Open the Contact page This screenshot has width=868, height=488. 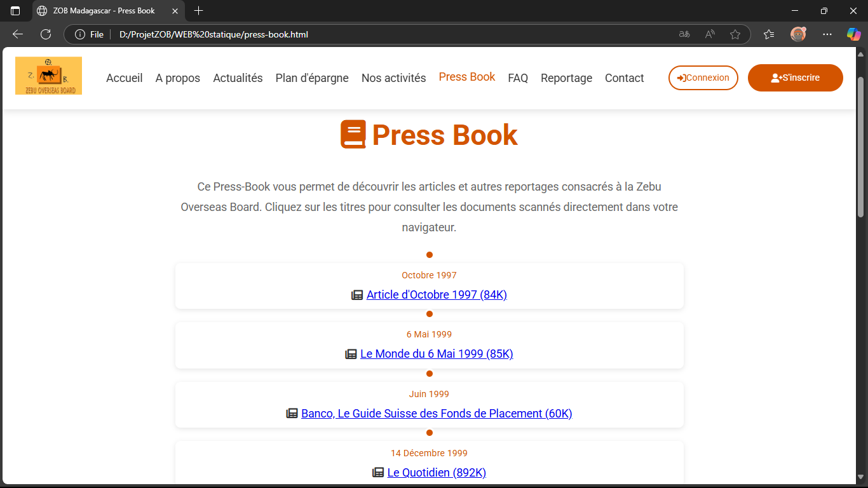coord(625,78)
